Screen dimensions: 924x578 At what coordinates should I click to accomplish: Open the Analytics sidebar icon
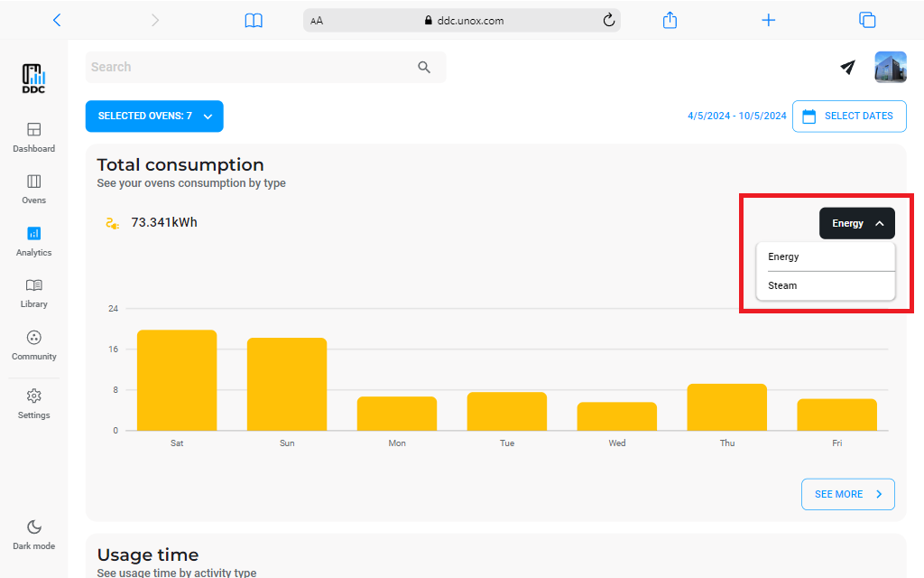(33, 234)
